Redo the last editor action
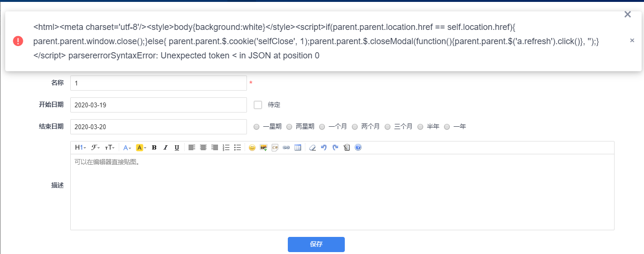644x254 pixels. click(335, 148)
